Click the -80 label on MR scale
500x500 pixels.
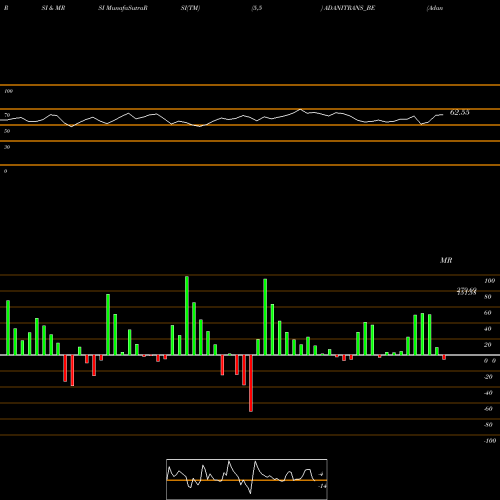click(488, 425)
